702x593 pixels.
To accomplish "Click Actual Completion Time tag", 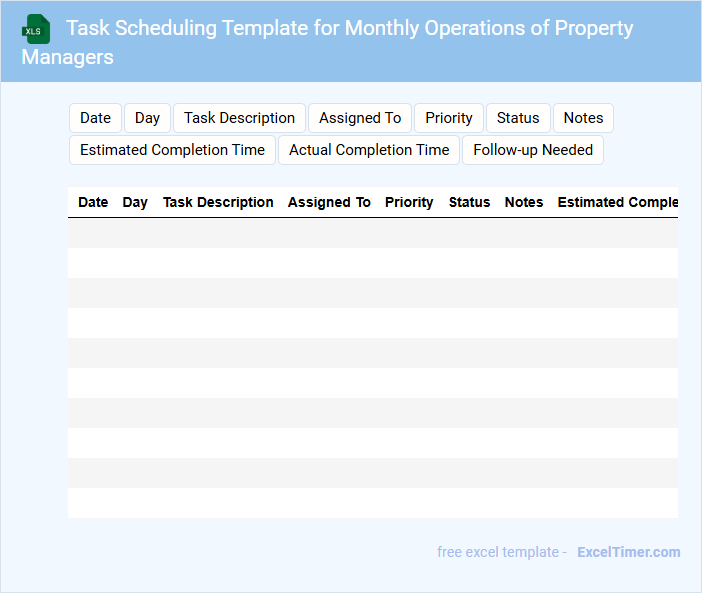I will click(369, 150).
